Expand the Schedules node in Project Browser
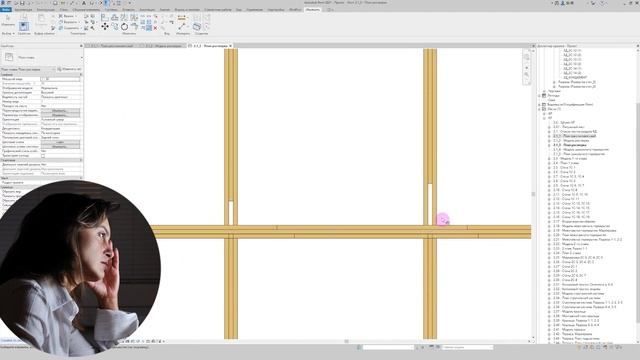Image resolution: width=640 pixels, height=360 pixels. pyautogui.click(x=539, y=104)
